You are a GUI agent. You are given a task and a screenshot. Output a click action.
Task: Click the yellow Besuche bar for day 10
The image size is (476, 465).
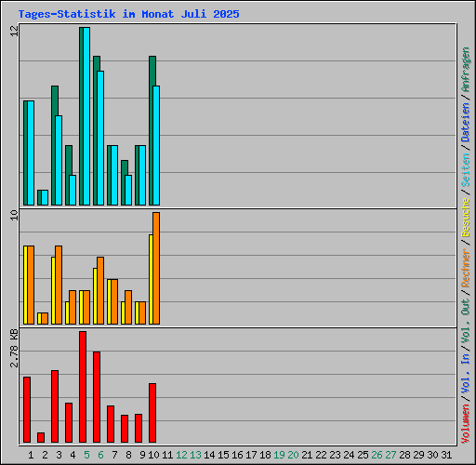151,280
